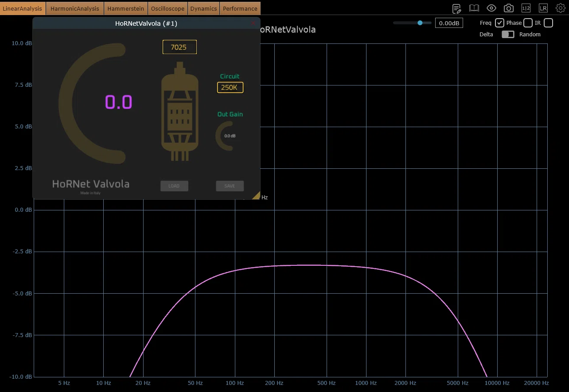Click the Out Gain label

point(230,114)
